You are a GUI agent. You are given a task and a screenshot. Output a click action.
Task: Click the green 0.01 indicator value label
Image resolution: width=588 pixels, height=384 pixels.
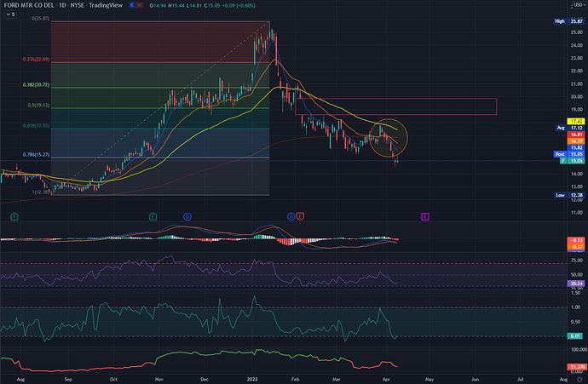pos(576,335)
